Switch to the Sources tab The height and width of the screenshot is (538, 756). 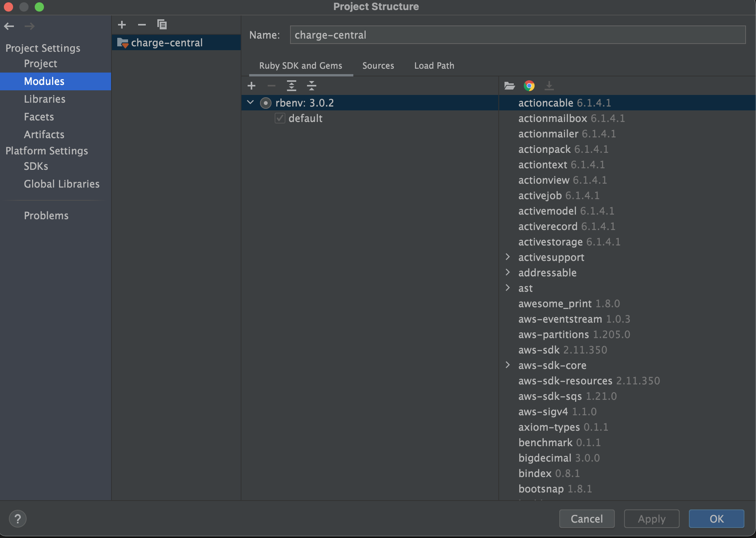click(378, 65)
